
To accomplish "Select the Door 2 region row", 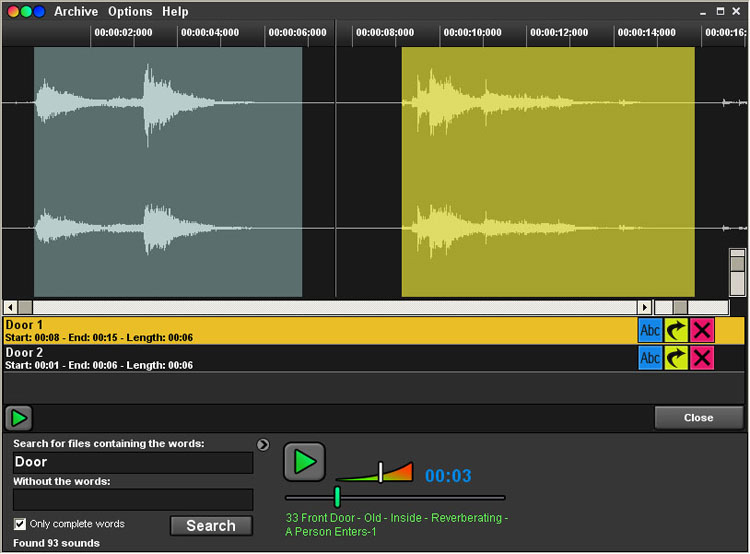I will [300, 358].
